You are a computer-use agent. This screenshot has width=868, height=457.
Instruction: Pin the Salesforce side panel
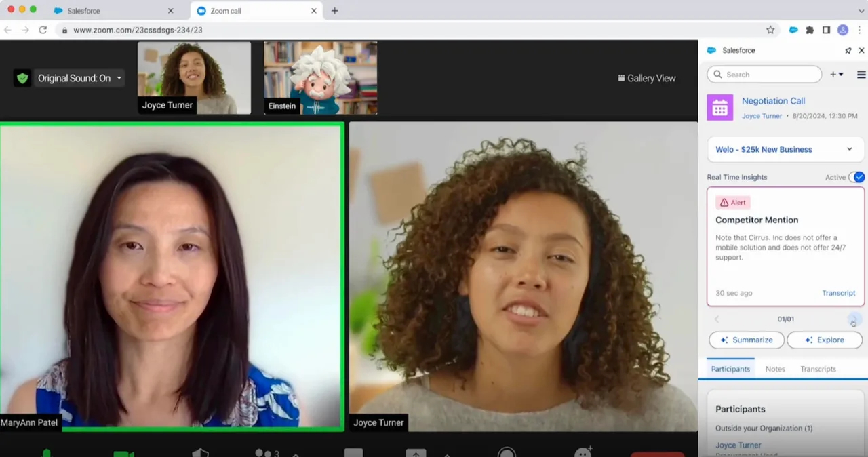(848, 51)
